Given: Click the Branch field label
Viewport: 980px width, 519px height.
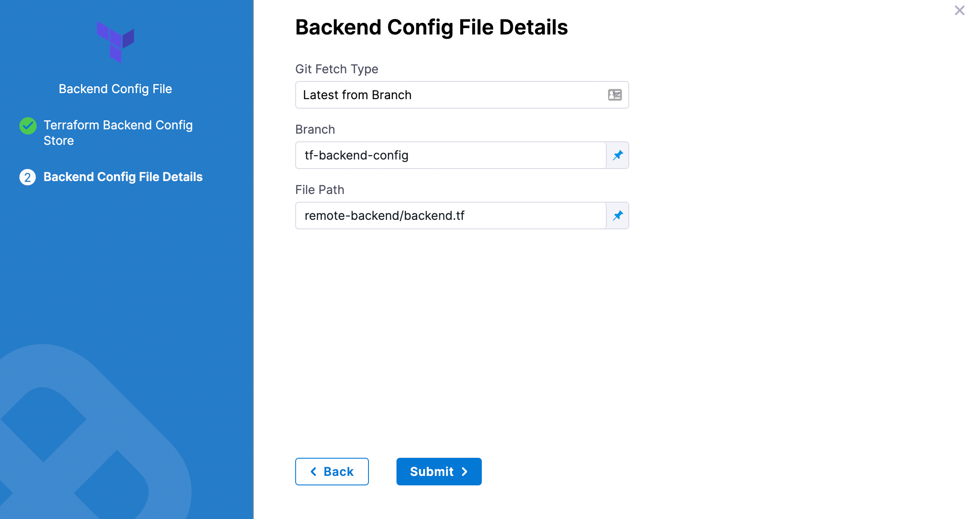Looking at the screenshot, I should 315,129.
